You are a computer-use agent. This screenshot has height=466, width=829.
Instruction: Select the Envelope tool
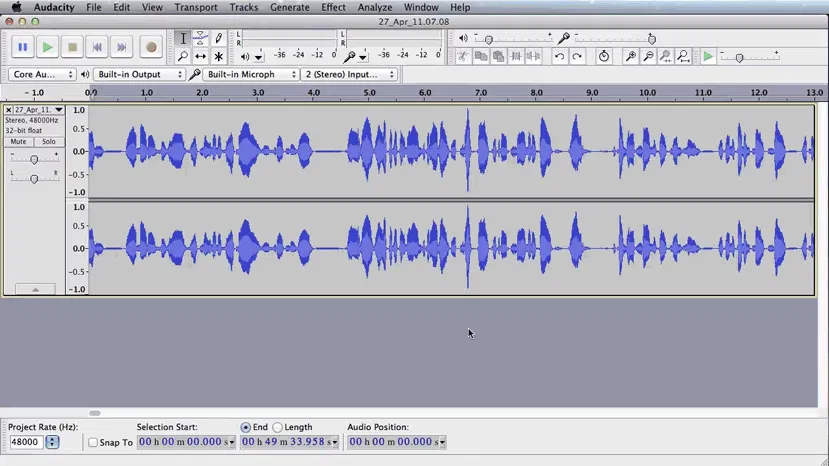pyautogui.click(x=200, y=38)
